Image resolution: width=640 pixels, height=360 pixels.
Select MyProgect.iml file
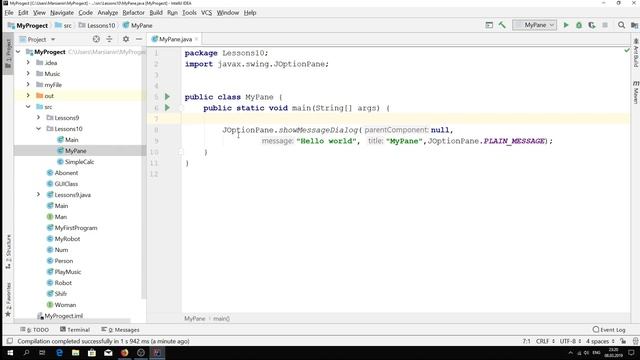point(60,316)
